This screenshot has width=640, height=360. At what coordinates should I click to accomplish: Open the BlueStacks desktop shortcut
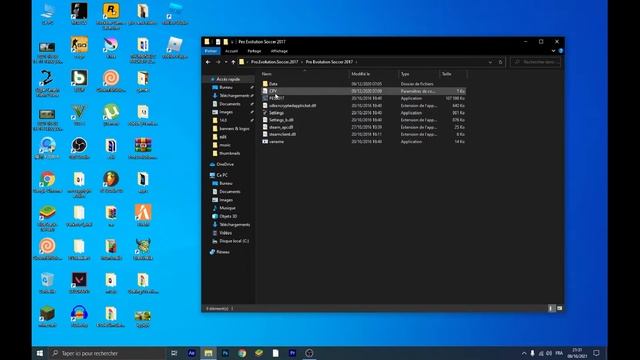(47, 218)
